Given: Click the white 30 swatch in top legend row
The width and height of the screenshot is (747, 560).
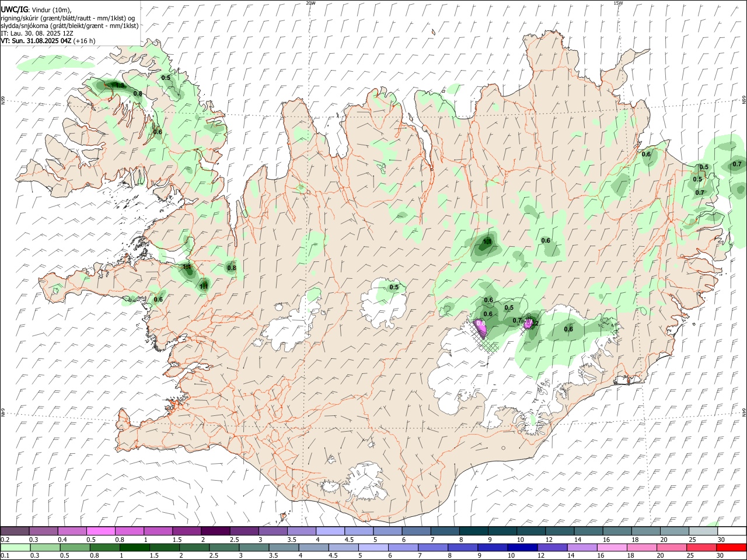Looking at the screenshot, I should [732, 531].
